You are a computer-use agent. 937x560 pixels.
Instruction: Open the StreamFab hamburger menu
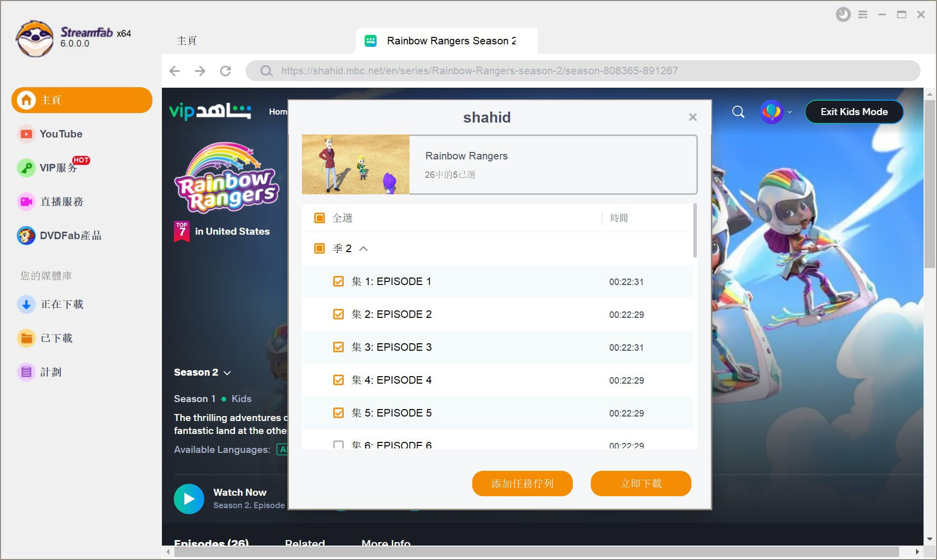coord(863,15)
